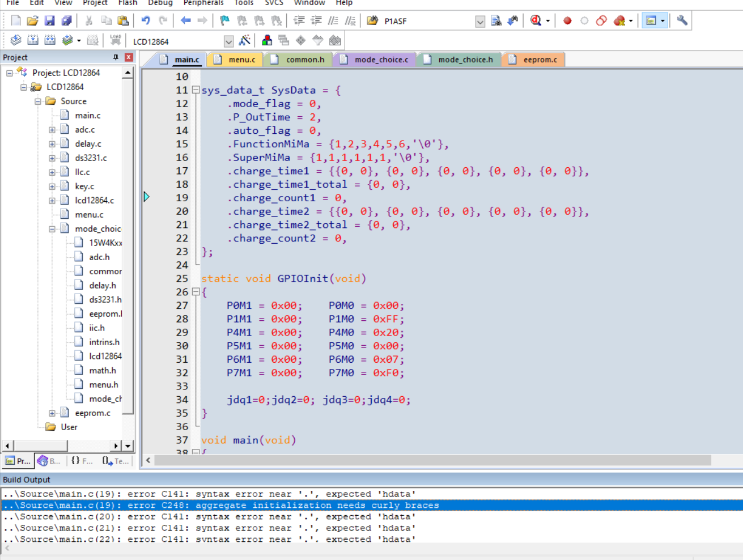Image resolution: width=743 pixels, height=560 pixels.
Task: Open the Pack Installer icon
Action: (x=335, y=40)
